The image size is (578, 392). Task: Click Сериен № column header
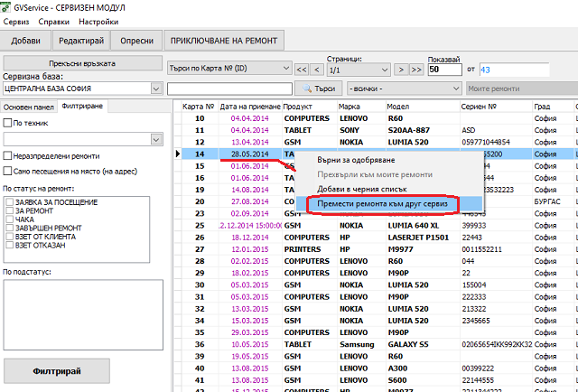(496, 107)
